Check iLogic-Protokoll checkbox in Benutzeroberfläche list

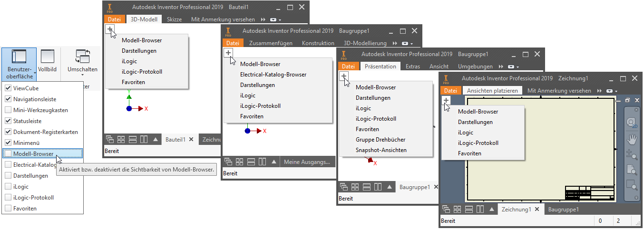[8, 198]
